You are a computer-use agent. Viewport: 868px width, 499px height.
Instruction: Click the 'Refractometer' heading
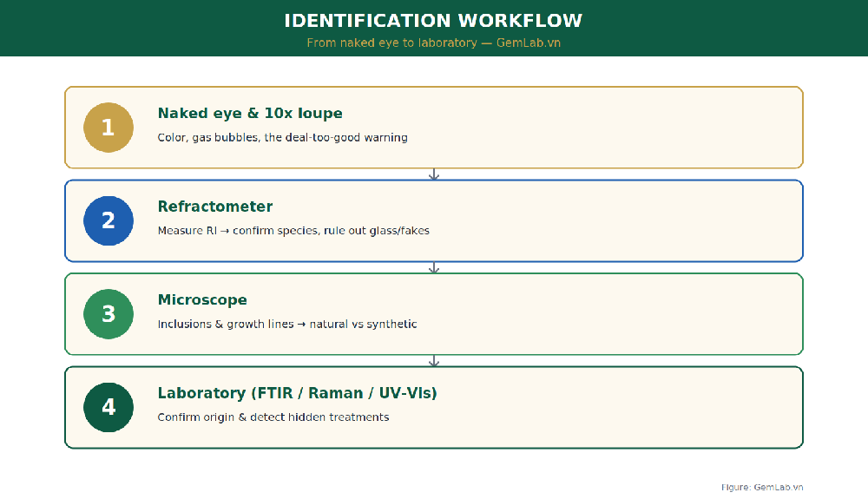point(214,207)
